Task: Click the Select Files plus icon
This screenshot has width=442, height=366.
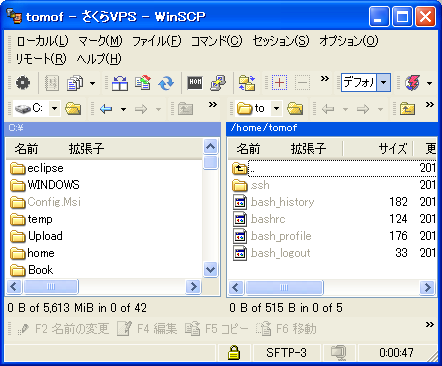Action: click(x=279, y=83)
